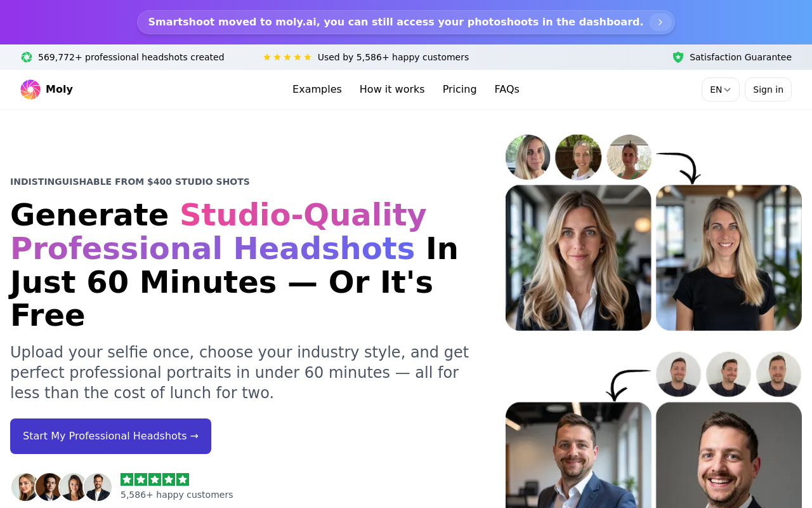Click the arrow icon in the announcement banner
812x508 pixels.
(660, 22)
